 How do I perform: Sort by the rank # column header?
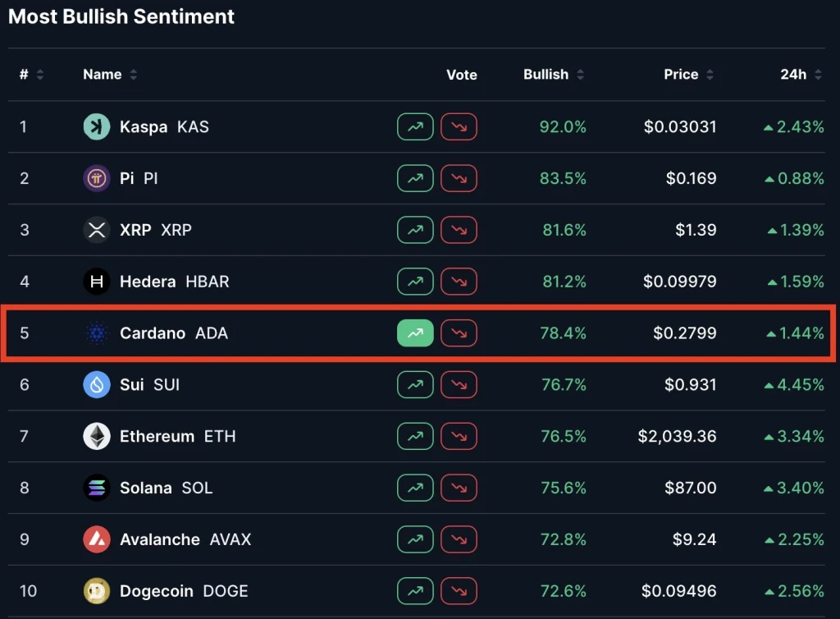pos(31,75)
